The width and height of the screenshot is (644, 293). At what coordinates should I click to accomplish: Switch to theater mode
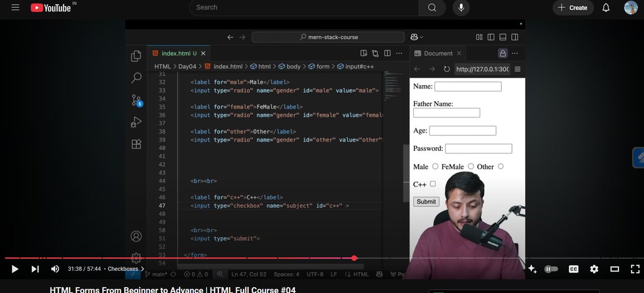[x=615, y=269]
